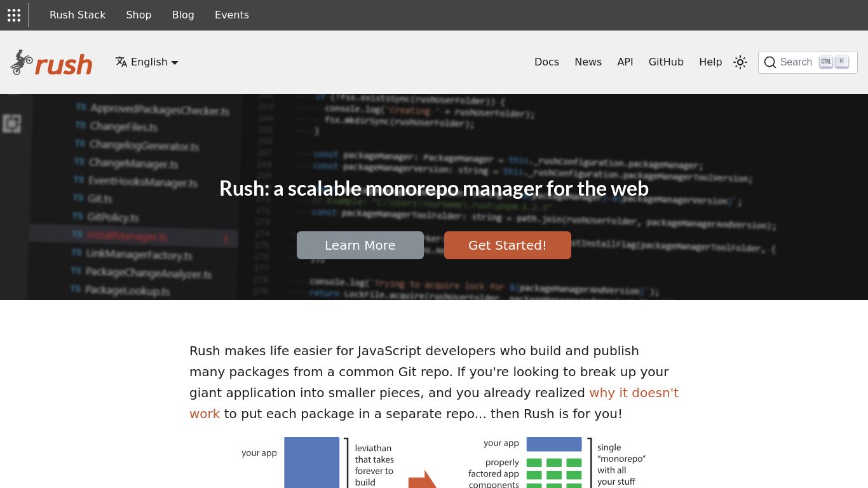Click the Get Started! button

click(508, 245)
